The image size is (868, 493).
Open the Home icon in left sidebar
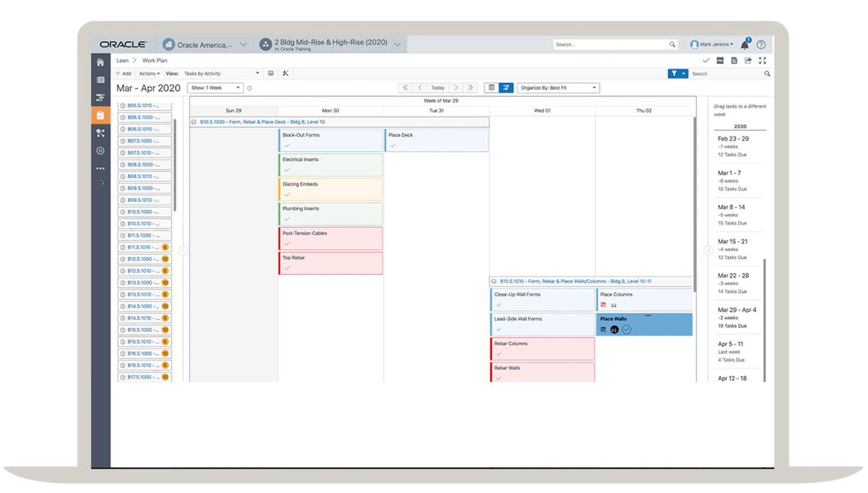pyautogui.click(x=100, y=61)
